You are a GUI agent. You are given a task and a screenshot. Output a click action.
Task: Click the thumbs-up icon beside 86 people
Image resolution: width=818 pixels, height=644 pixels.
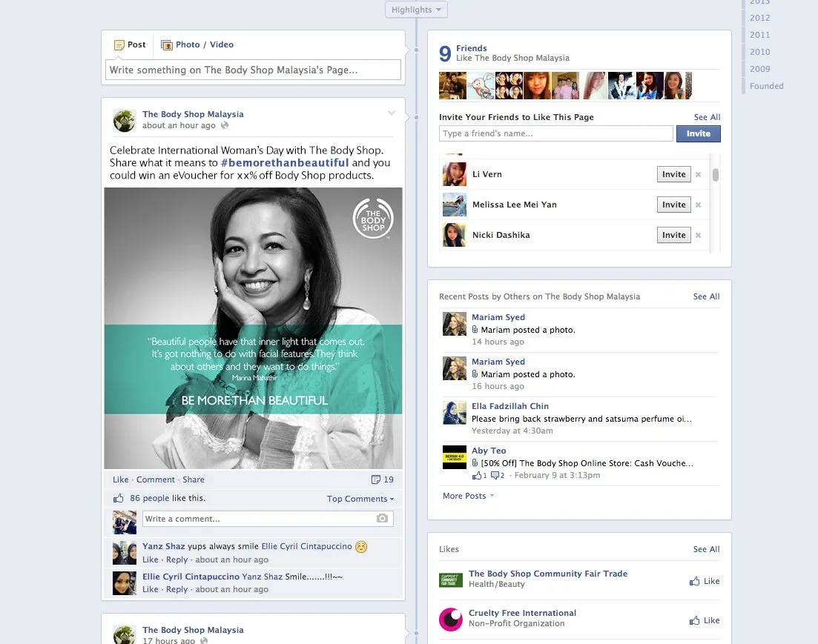[119, 498]
